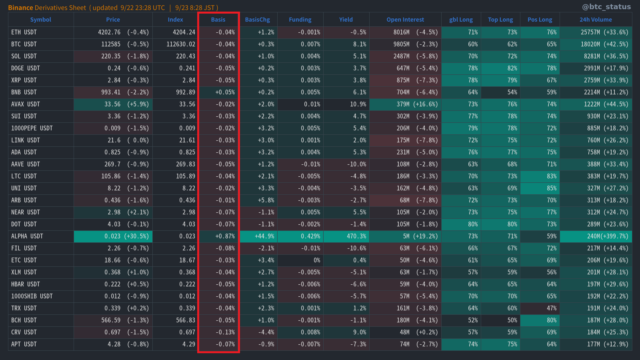Click the ALPHA USDT price cell
Viewport: 640px width, 360px height.
tap(113, 236)
